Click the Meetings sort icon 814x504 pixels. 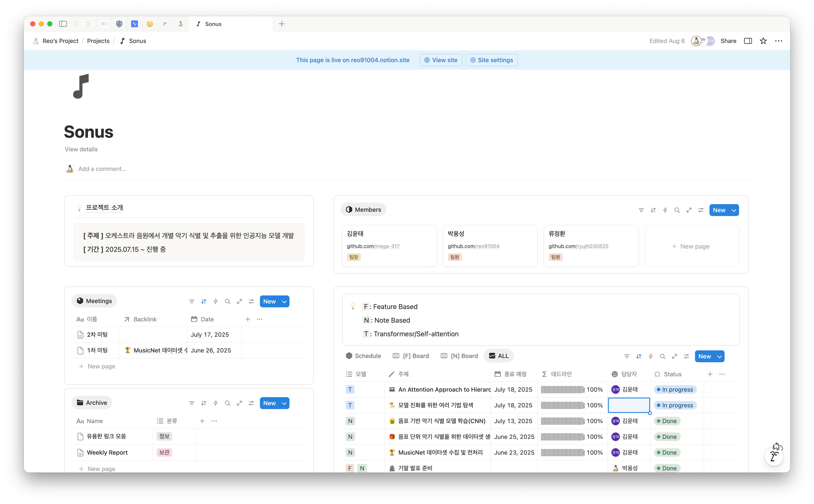point(204,301)
